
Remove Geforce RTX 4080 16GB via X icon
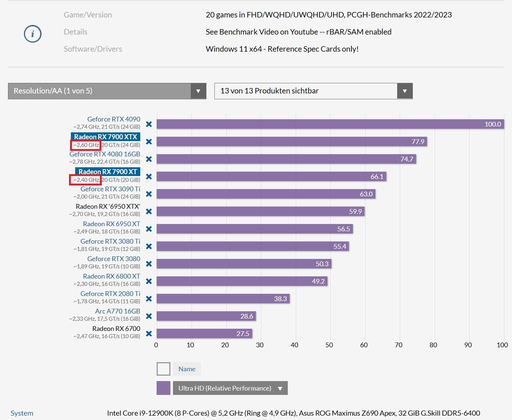pyautogui.click(x=149, y=159)
